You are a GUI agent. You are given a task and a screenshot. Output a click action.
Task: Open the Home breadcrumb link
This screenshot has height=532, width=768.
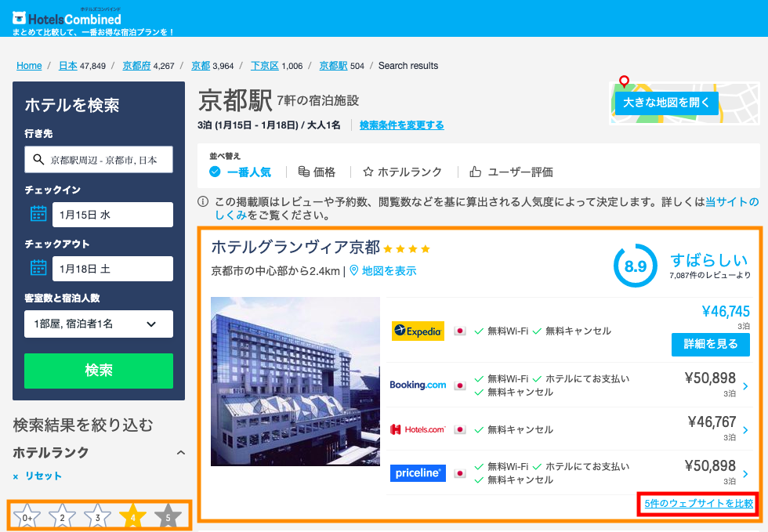[x=29, y=66]
